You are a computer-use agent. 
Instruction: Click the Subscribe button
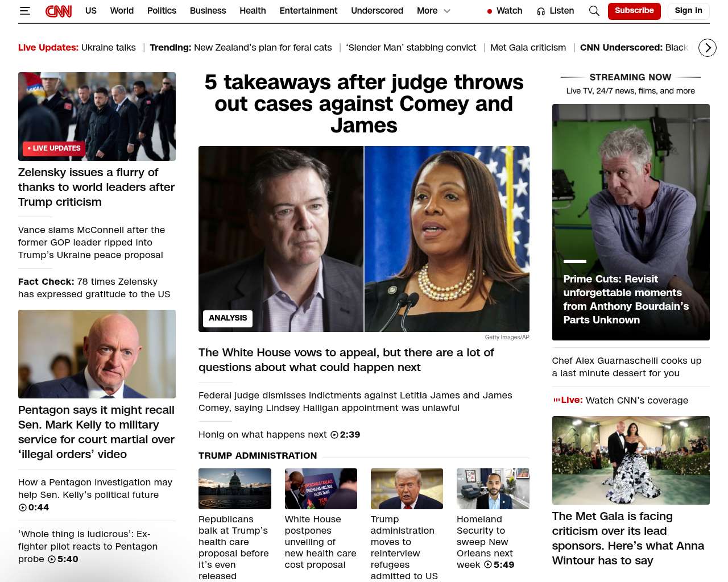pos(634,11)
